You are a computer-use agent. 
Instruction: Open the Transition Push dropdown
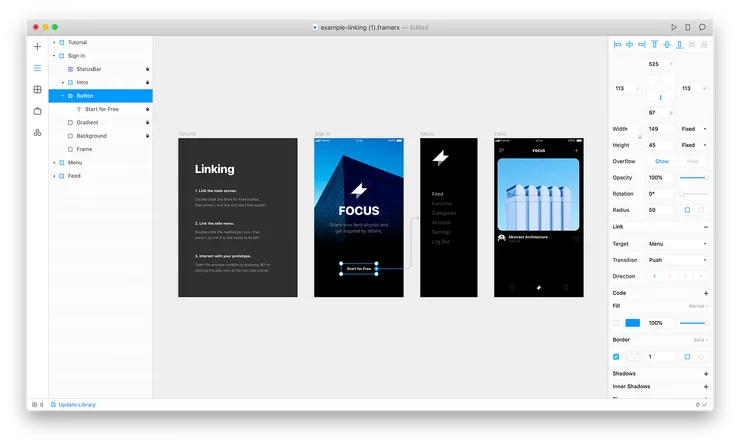678,260
